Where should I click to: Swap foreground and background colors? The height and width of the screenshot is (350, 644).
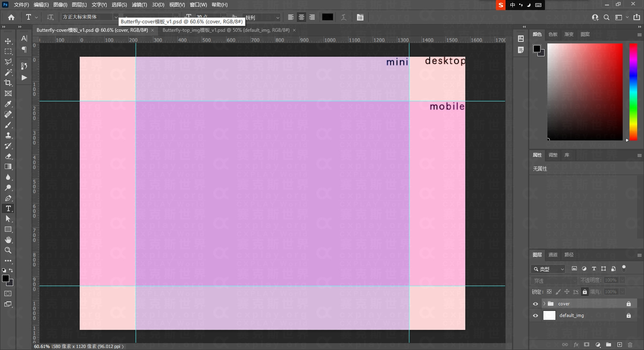point(11,270)
